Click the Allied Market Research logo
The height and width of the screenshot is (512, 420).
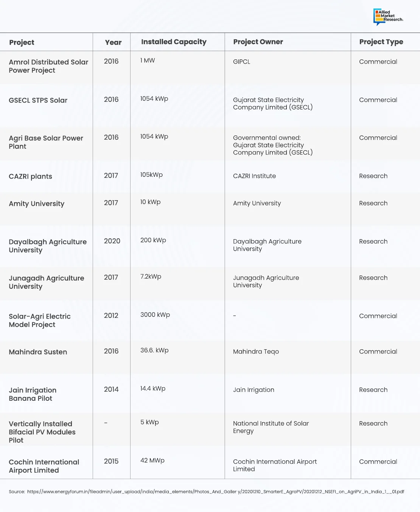tap(388, 17)
